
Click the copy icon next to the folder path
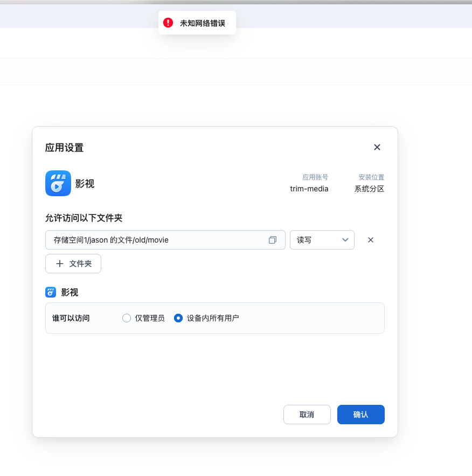click(273, 239)
